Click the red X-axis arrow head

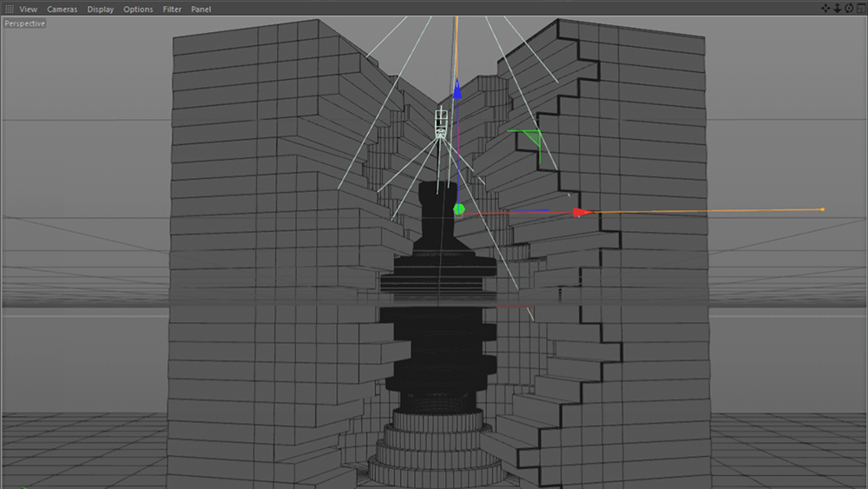point(583,212)
